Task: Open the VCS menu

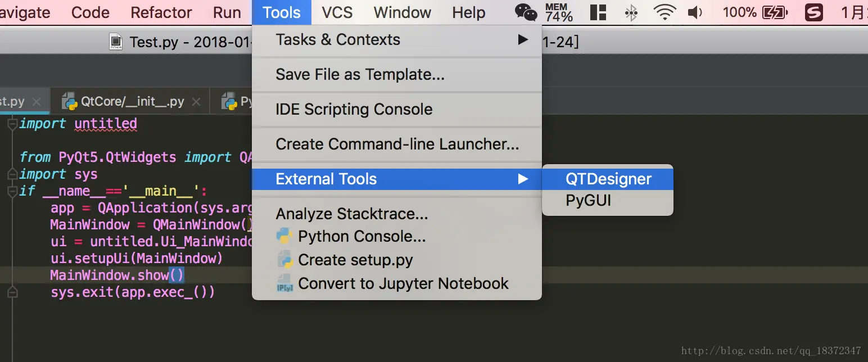Action: click(x=337, y=12)
